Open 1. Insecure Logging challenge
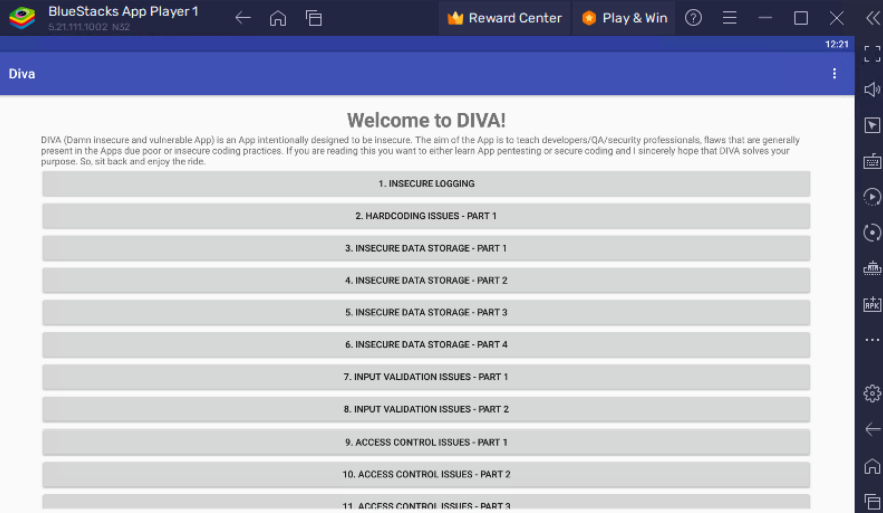 [x=426, y=184]
